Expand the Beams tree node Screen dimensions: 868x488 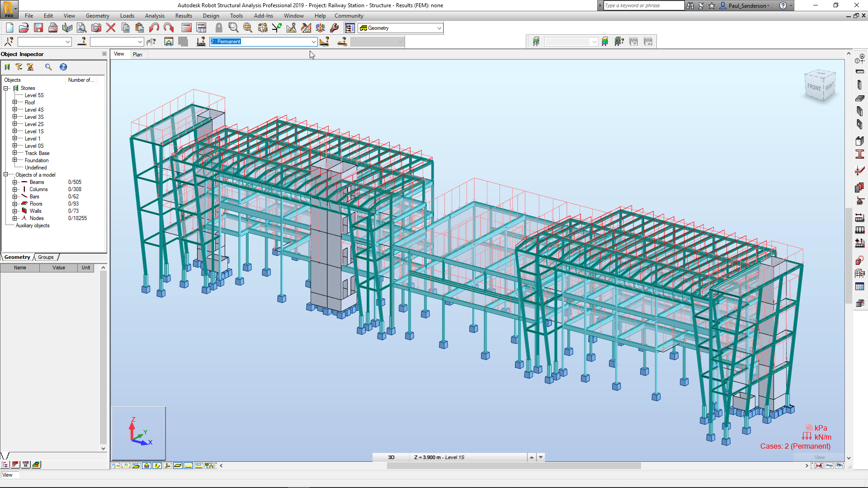pos(14,182)
